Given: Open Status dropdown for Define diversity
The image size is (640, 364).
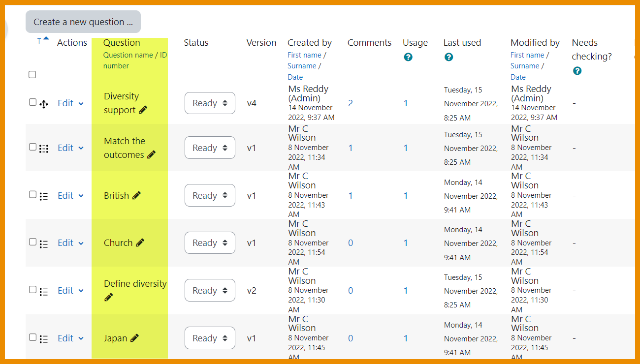Looking at the screenshot, I should (x=210, y=291).
